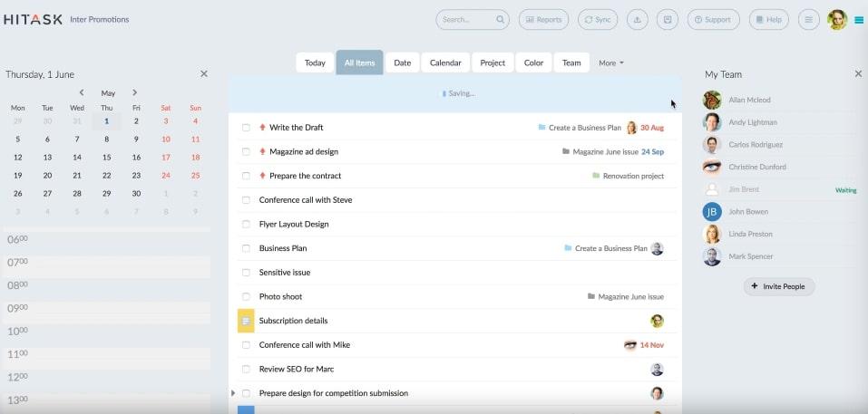Check off Review SEO for Marc task
The image size is (868, 414).
[246, 370]
